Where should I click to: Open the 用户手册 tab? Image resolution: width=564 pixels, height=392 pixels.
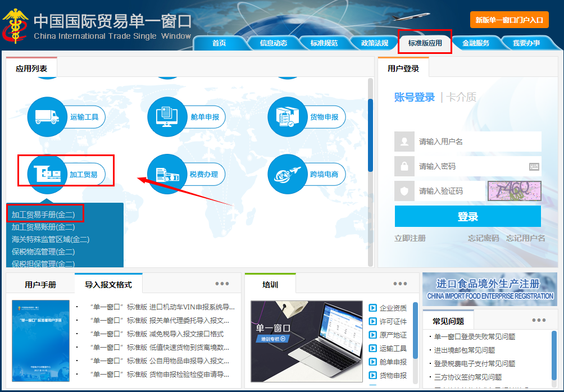pyautogui.click(x=40, y=285)
